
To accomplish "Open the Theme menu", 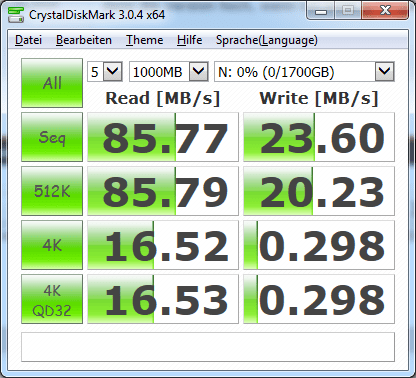I will (x=144, y=40).
